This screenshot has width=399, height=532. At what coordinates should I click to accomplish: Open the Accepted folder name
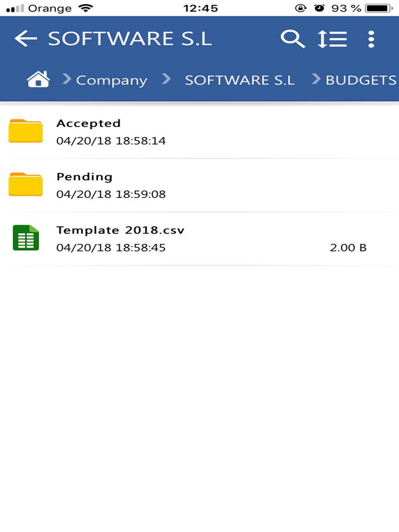89,123
